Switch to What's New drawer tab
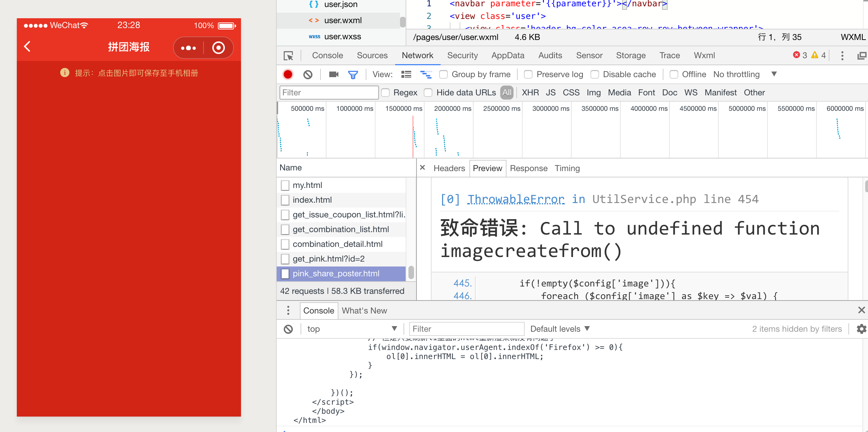 tap(364, 311)
